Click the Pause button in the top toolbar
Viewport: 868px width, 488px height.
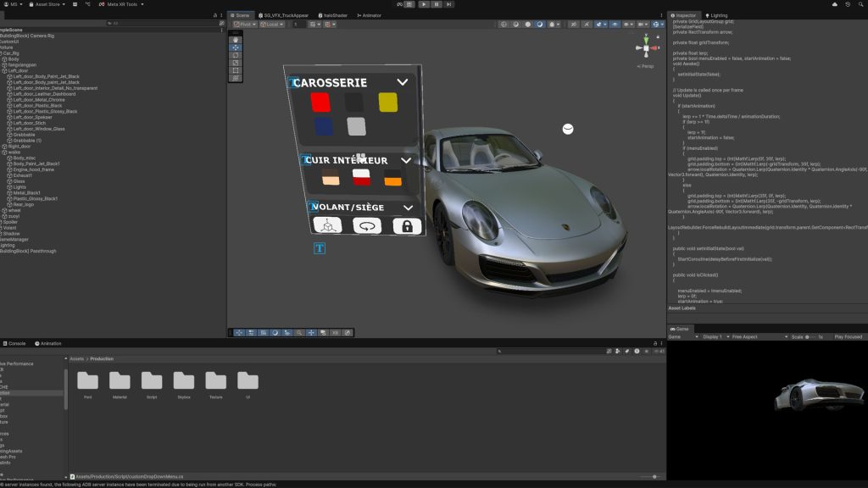tap(437, 4)
